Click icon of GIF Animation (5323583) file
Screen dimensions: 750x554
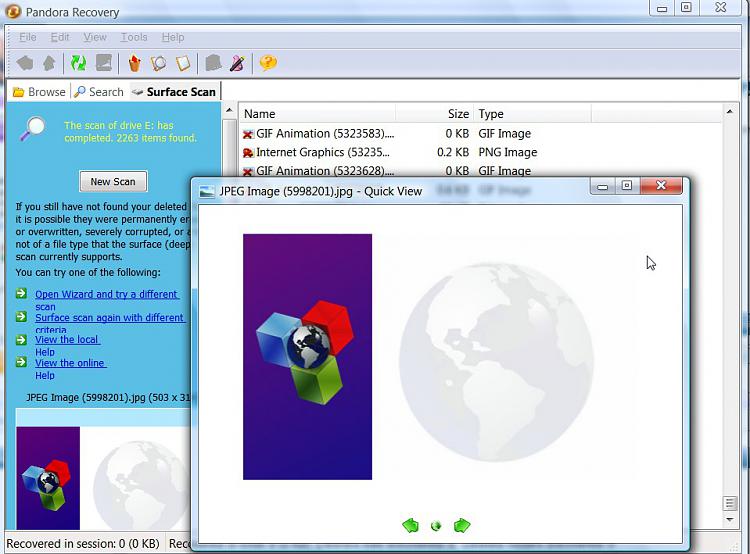coord(248,134)
